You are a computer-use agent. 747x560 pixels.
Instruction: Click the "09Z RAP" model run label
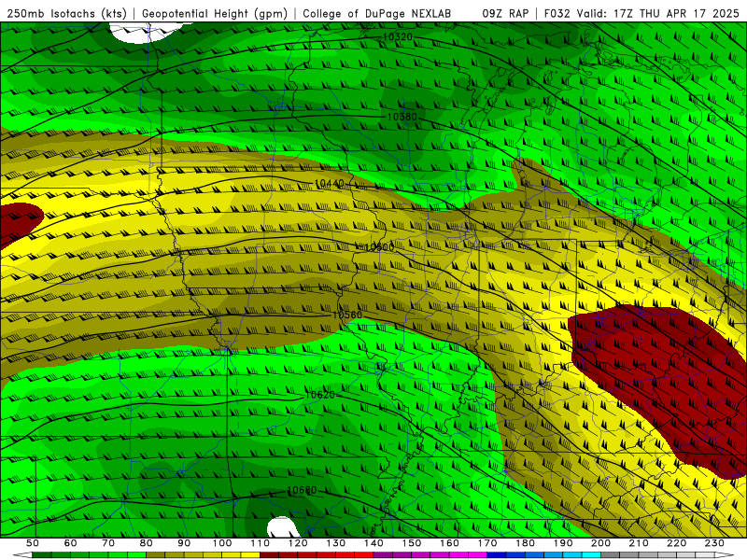(x=505, y=13)
